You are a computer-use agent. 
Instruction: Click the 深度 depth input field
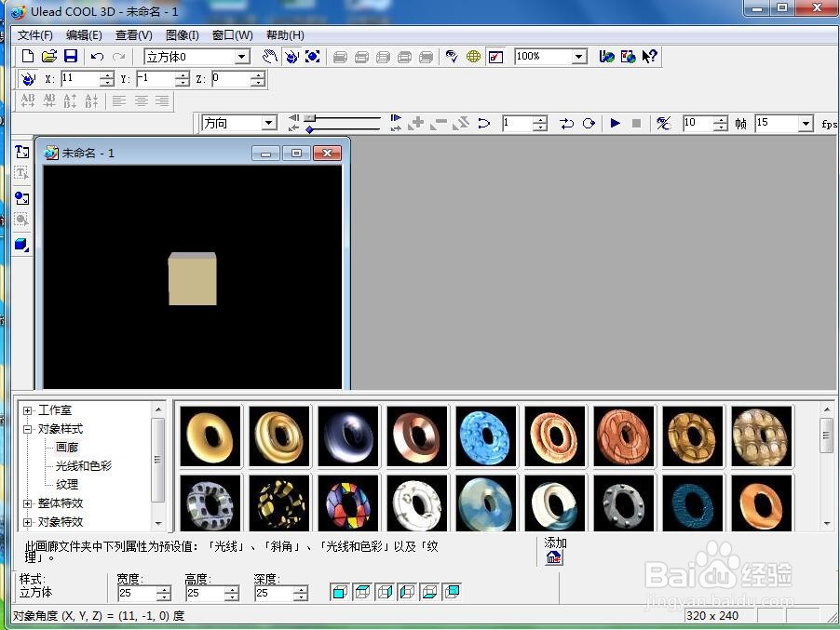pyautogui.click(x=275, y=593)
